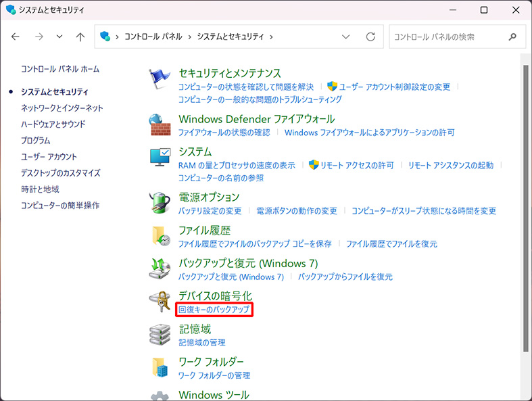Click バッテリ設定の変更 link
The height and width of the screenshot is (401, 532).
(x=210, y=211)
